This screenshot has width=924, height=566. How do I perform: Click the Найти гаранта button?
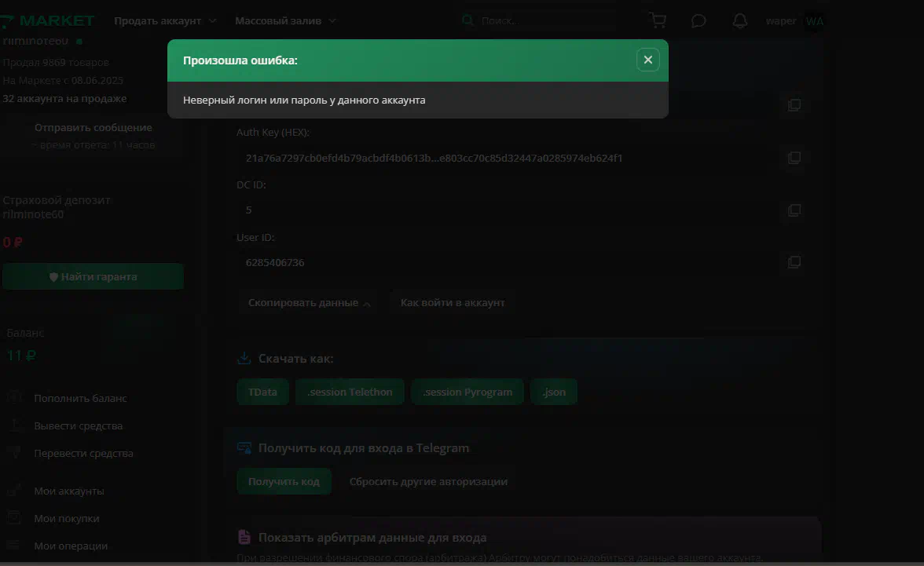point(93,277)
